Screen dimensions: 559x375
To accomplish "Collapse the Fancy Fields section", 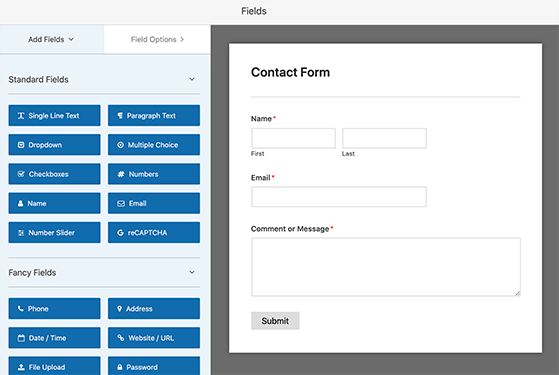I will 192,272.
